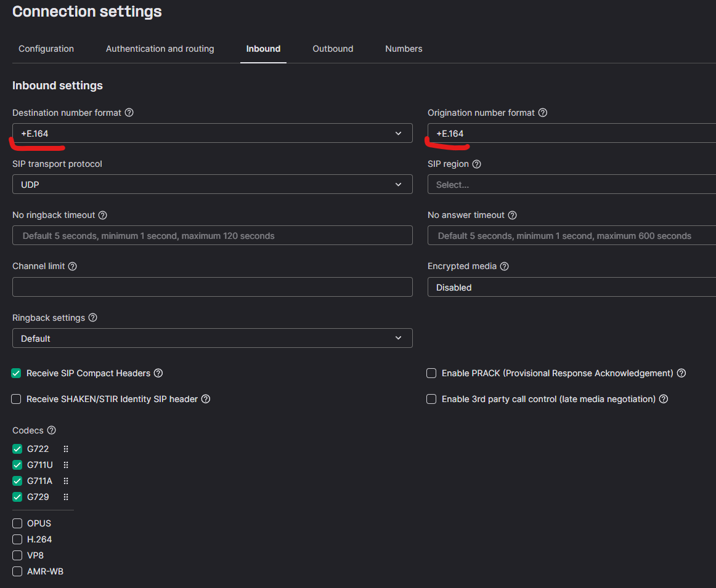Show SIP region help tooltip icon
Image resolution: width=716 pixels, height=588 pixels.
coord(477,164)
